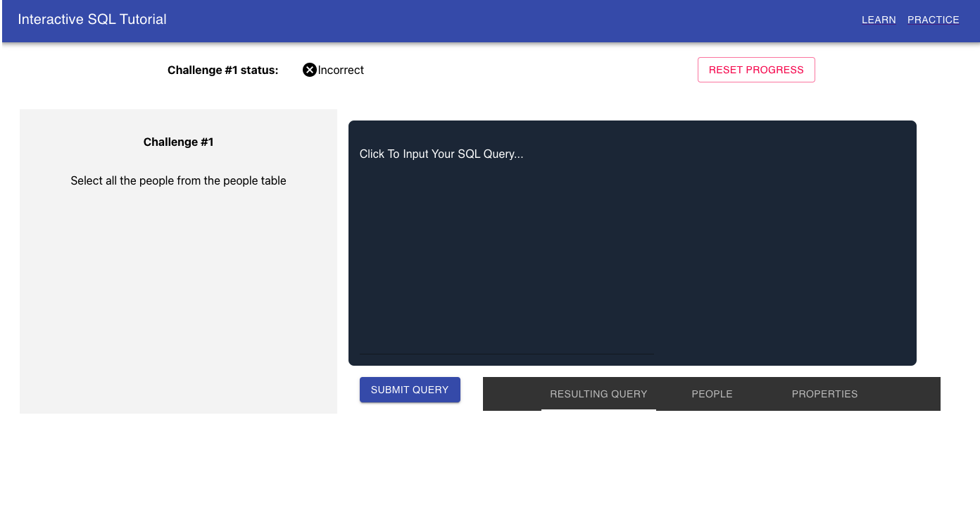The height and width of the screenshot is (513, 980).
Task: Submit the SQL query
Action: 410,390
